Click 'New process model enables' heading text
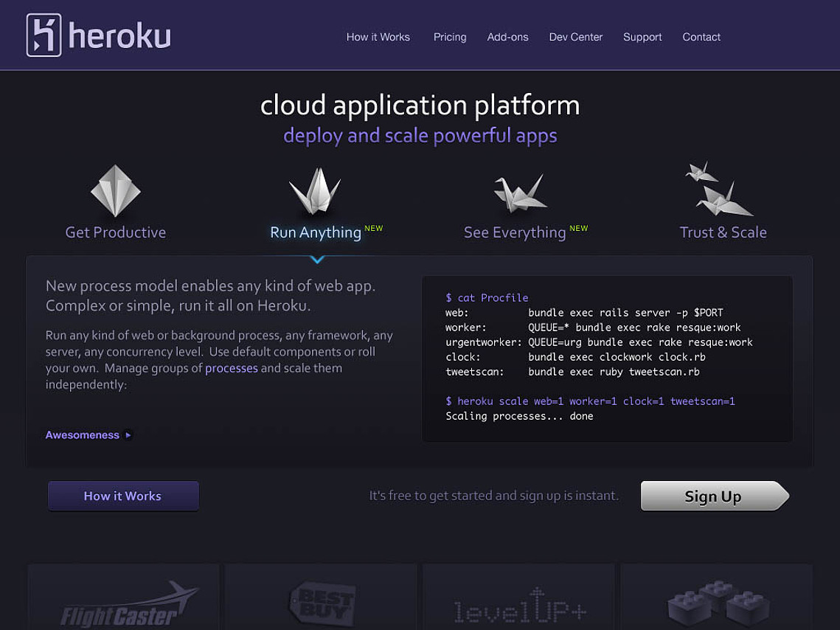The image size is (840, 630). (x=210, y=296)
